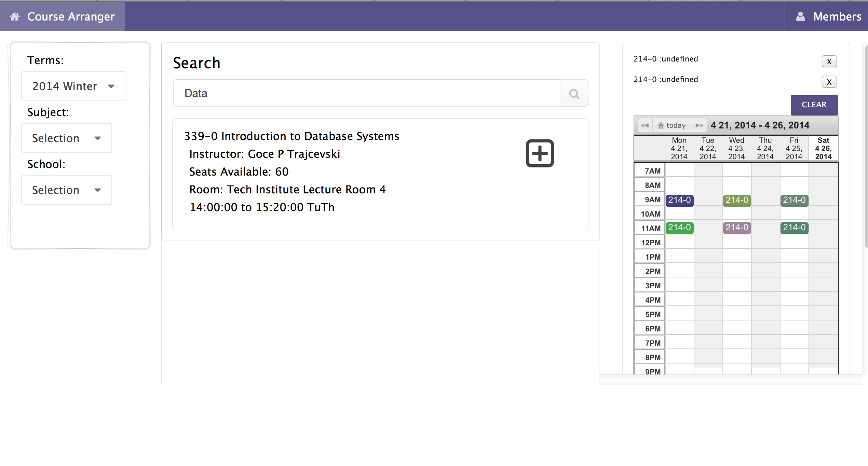Add course 339-0 with plus icon
This screenshot has height=466, width=868.
[x=540, y=153]
